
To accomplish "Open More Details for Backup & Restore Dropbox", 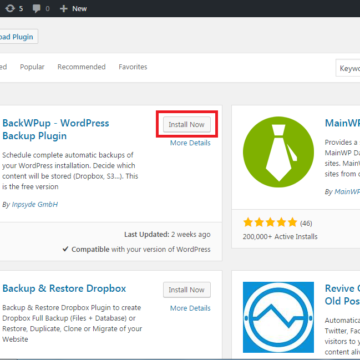I will pyautogui.click(x=190, y=308).
